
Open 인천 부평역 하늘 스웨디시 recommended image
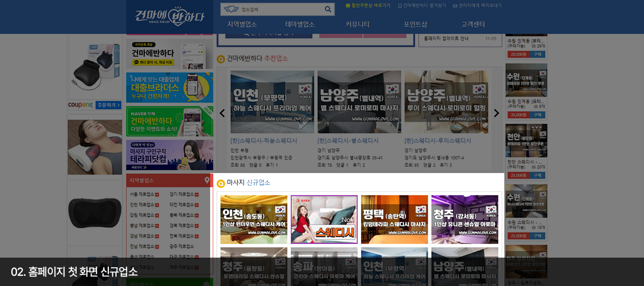pos(272,102)
